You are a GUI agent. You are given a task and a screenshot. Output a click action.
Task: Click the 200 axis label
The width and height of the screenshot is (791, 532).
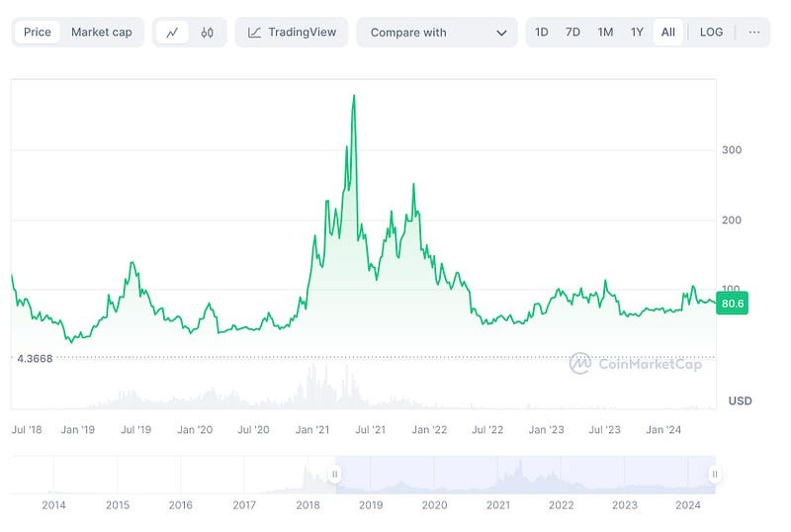732,221
